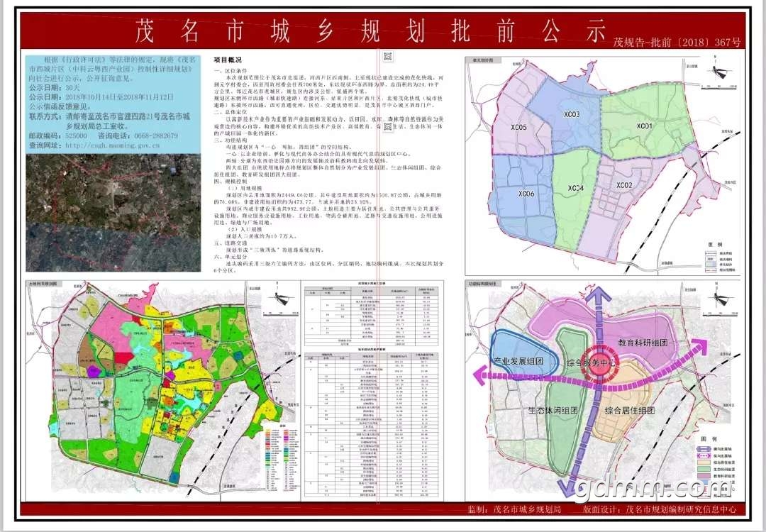Click the date range 2018年10月14日至2018年11月12日

(120, 96)
